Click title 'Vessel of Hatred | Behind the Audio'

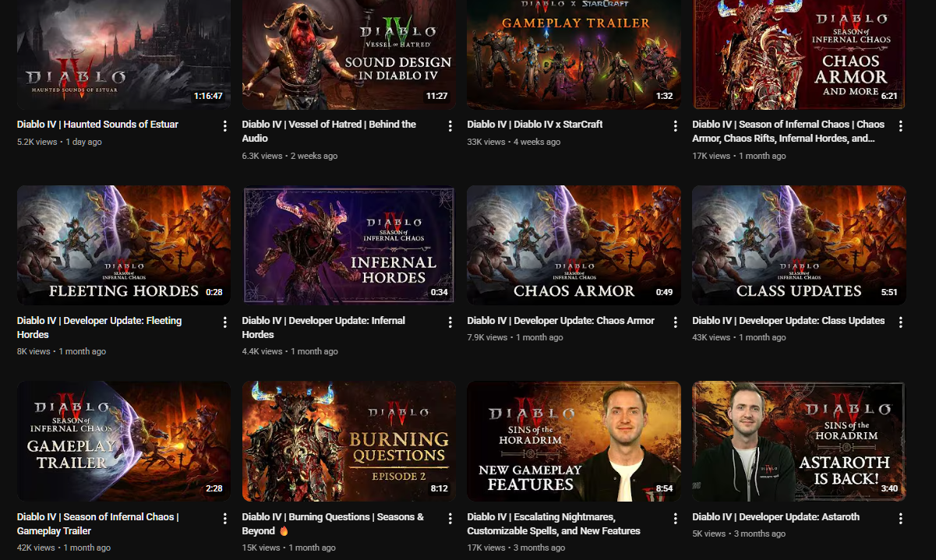pos(329,132)
